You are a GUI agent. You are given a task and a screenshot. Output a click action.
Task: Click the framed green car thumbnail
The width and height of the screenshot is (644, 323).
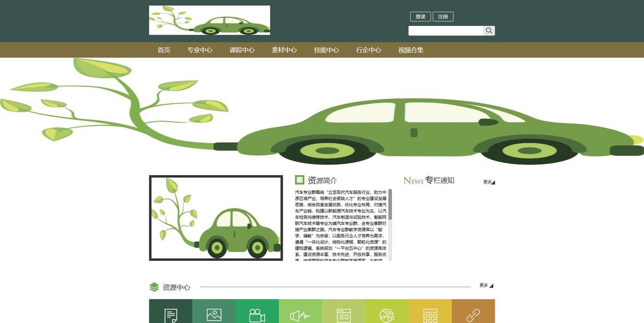click(215, 218)
